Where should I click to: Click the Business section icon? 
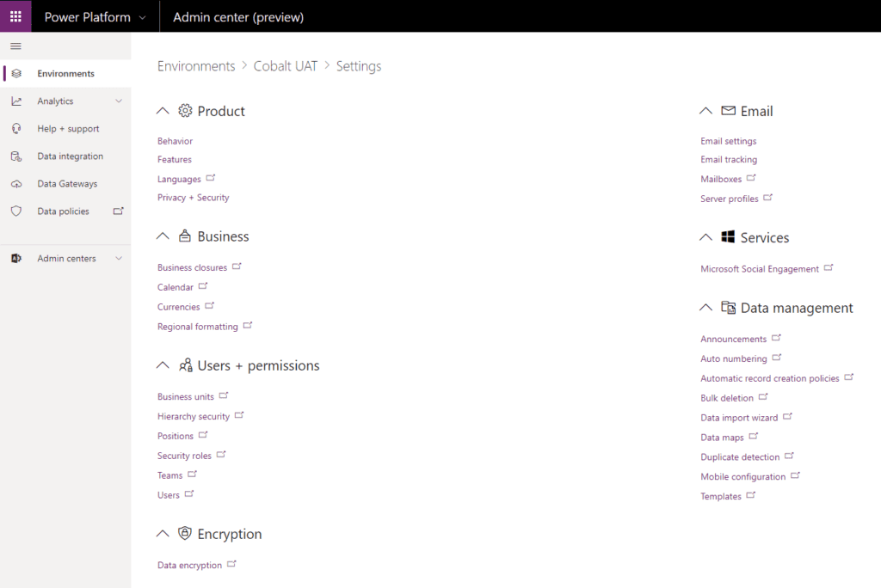185,236
